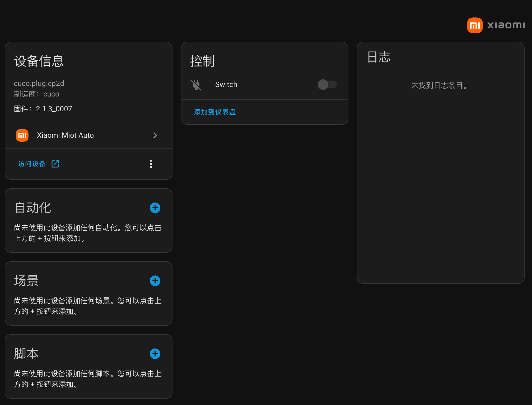The image size is (532, 405).
Task: Click the 日志 heading
Action: (379, 57)
